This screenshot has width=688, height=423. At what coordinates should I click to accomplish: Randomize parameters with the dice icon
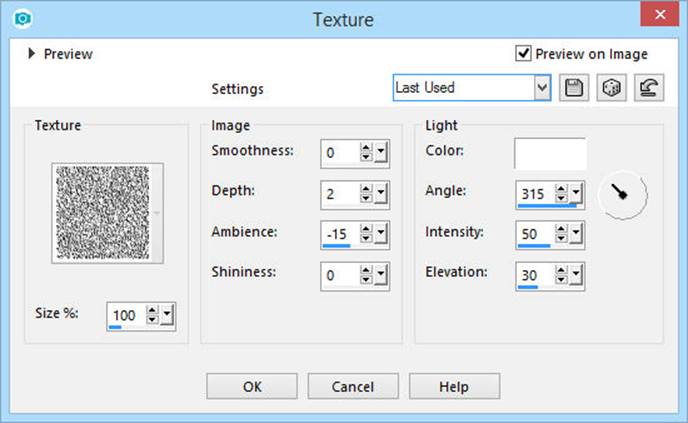coord(611,88)
